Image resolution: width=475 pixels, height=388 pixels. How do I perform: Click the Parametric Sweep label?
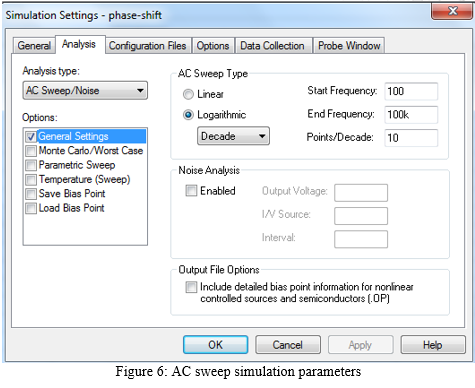tap(77, 165)
